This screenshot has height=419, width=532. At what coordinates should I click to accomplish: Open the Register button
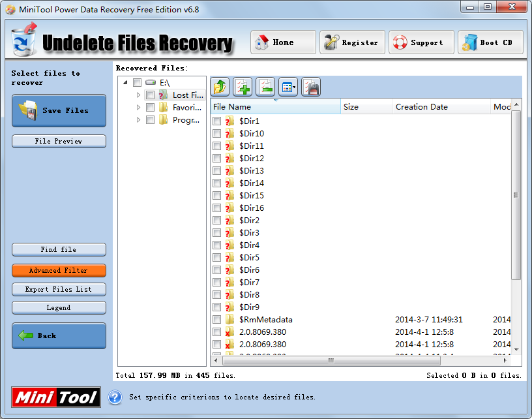(x=352, y=42)
